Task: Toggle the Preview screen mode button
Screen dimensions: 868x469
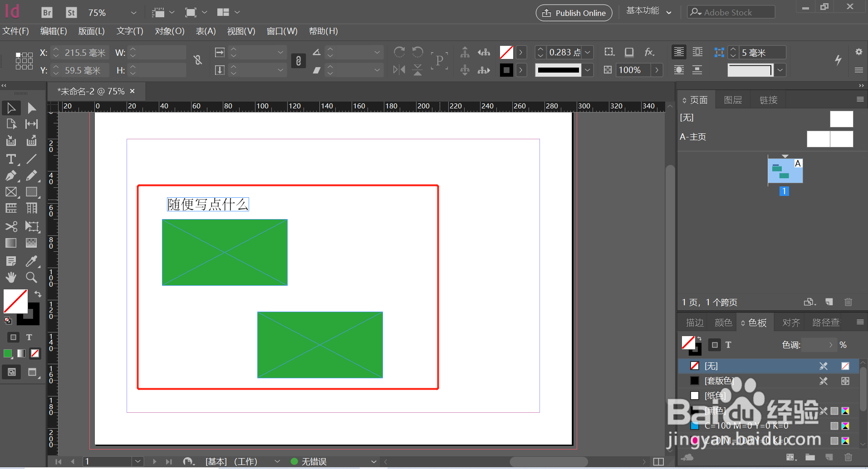Action: [32, 372]
